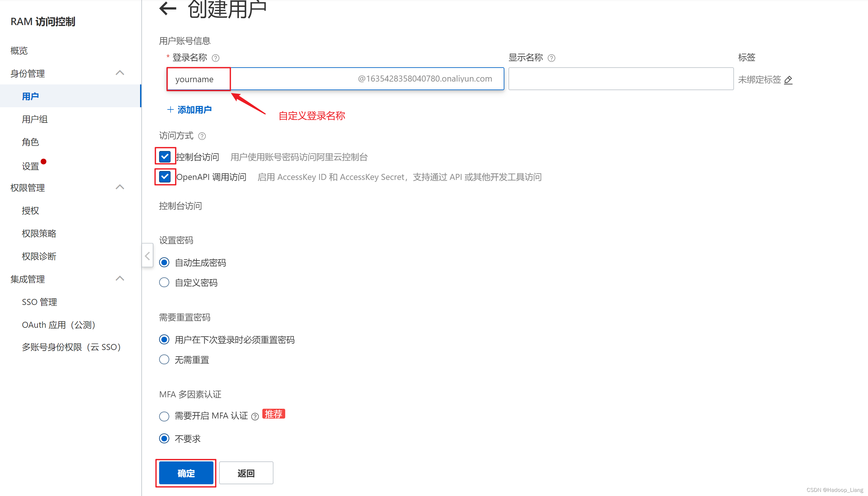The width and height of the screenshot is (868, 496).
Task: Click the plus icon of 添加用户
Action: (171, 110)
